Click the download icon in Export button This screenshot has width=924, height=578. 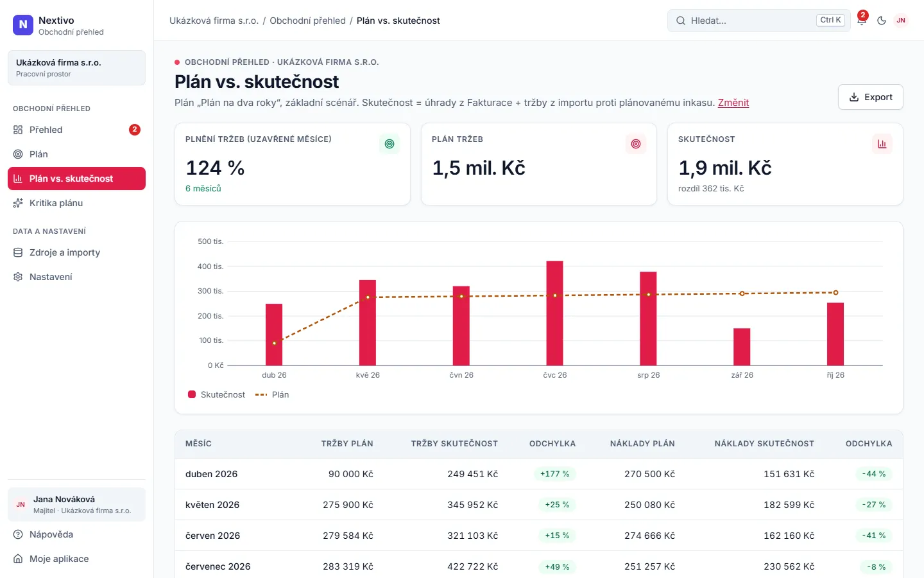pos(854,97)
